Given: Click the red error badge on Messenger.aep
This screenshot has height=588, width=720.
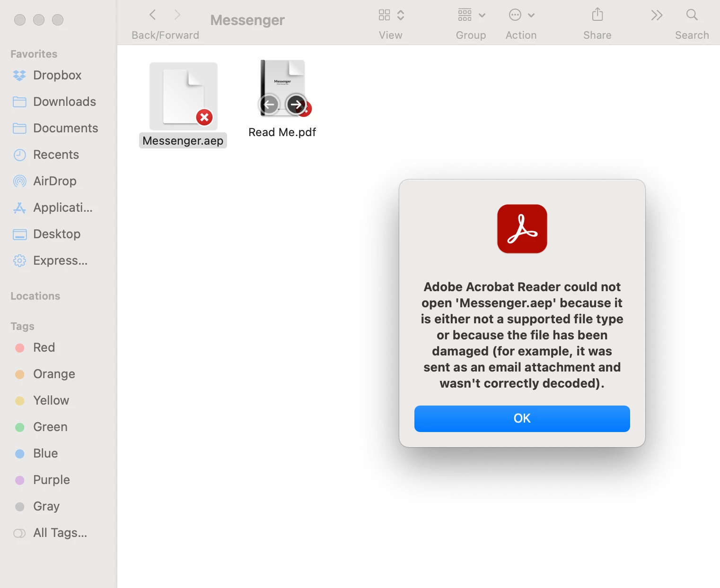Looking at the screenshot, I should point(204,117).
